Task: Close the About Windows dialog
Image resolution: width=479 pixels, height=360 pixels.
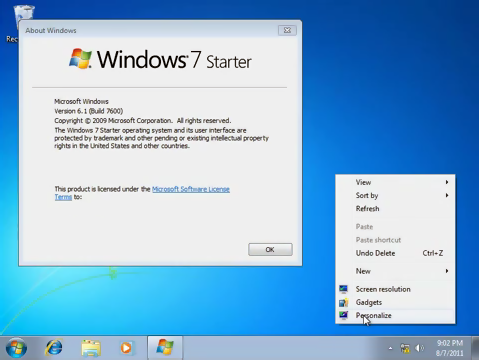Action: tap(287, 30)
